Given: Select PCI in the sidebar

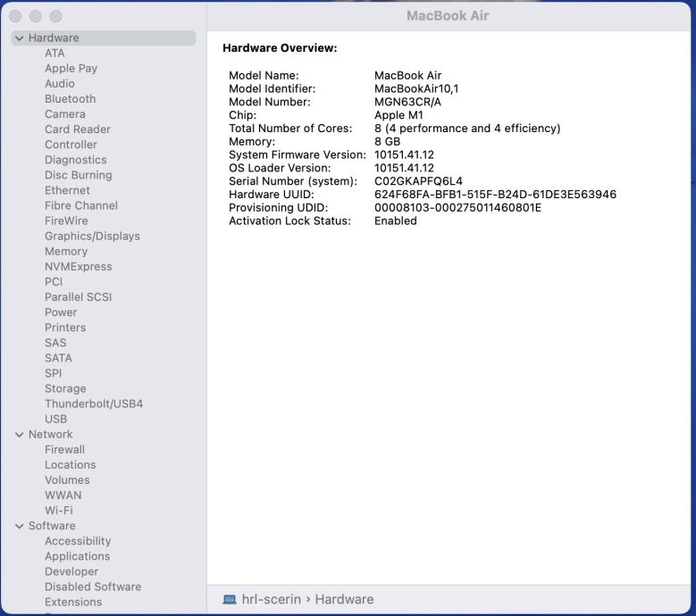Looking at the screenshot, I should (x=54, y=281).
